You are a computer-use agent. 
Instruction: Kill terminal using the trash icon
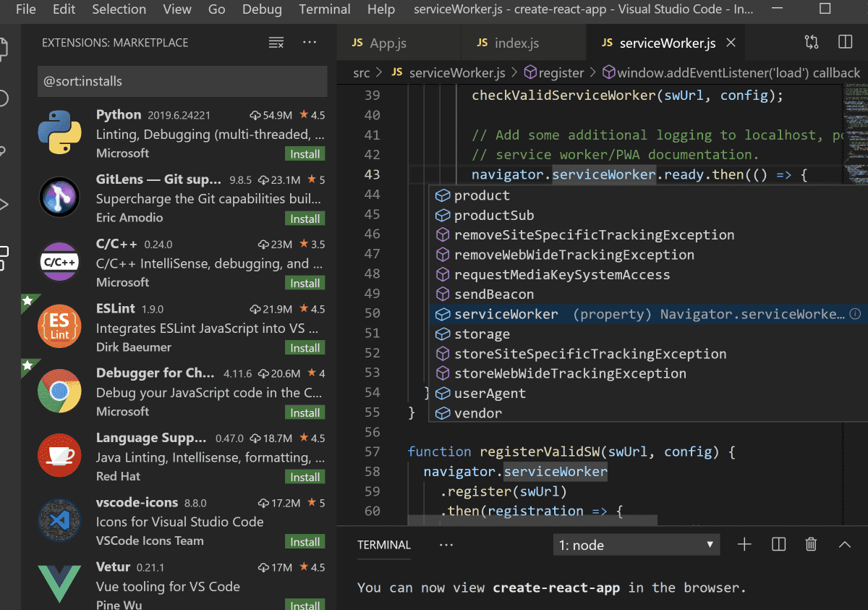point(812,545)
